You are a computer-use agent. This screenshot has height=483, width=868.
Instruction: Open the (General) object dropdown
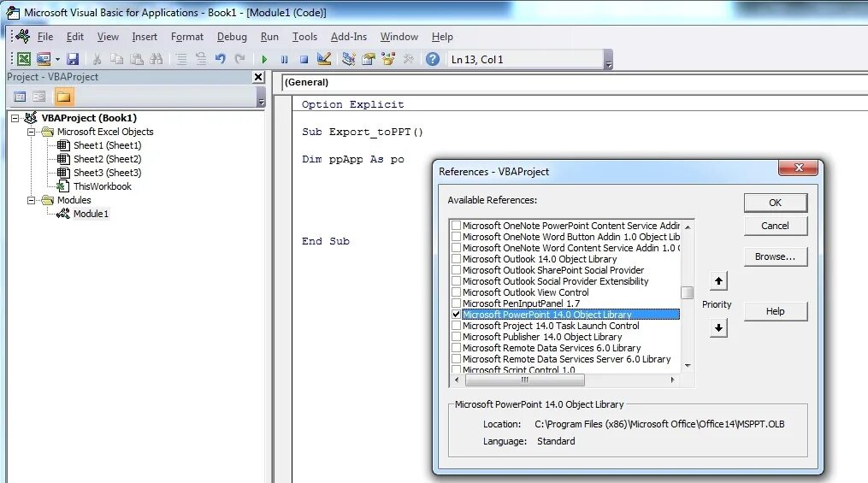pos(575,82)
